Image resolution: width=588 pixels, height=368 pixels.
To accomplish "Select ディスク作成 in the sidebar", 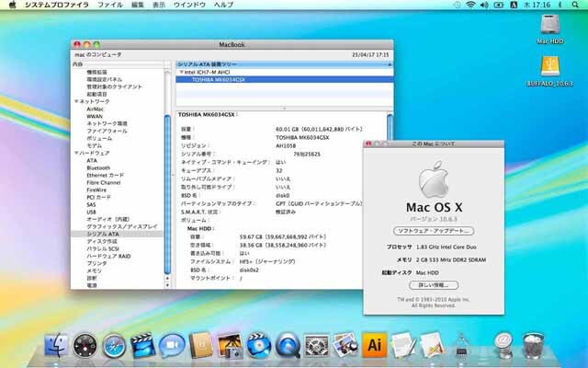I will 102,241.
